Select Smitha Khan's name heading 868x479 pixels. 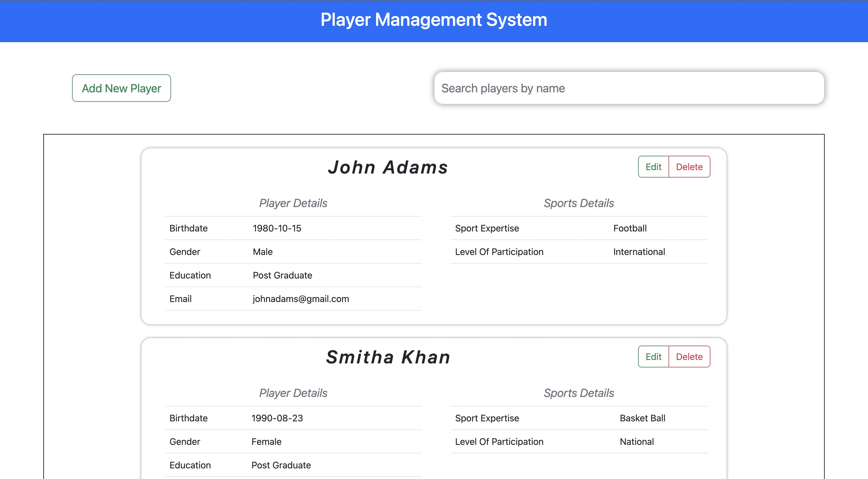pyautogui.click(x=388, y=357)
